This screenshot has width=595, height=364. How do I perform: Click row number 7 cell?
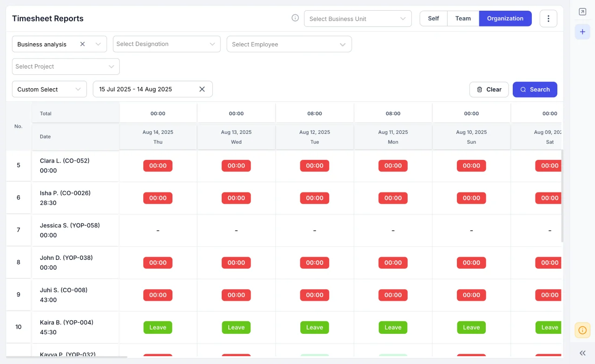pos(19,230)
